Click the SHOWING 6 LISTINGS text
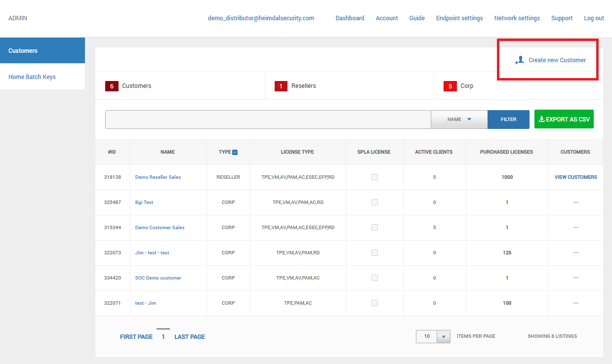The height and width of the screenshot is (364, 612). [x=552, y=336]
